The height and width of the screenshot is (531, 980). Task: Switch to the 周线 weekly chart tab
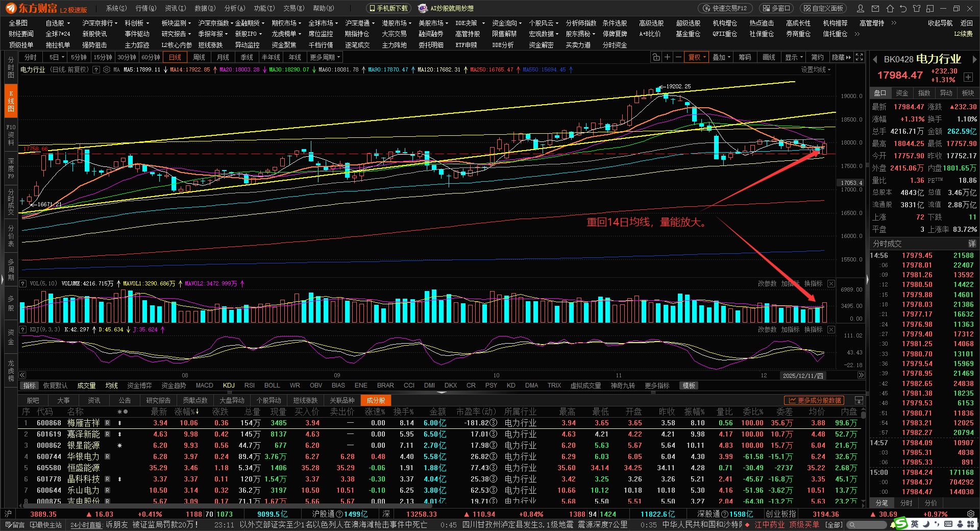pos(199,57)
